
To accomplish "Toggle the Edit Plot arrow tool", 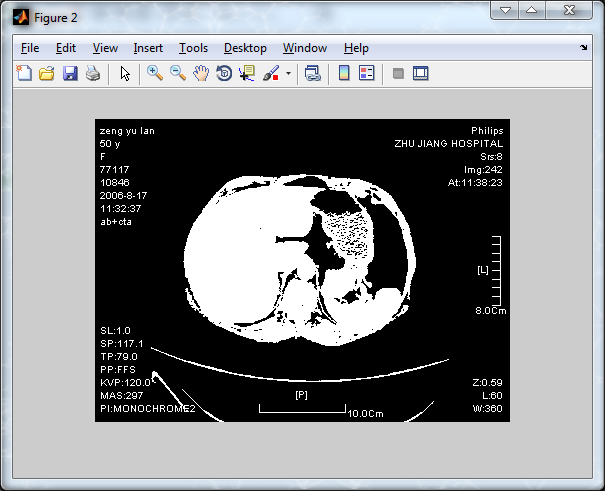I will click(x=125, y=73).
